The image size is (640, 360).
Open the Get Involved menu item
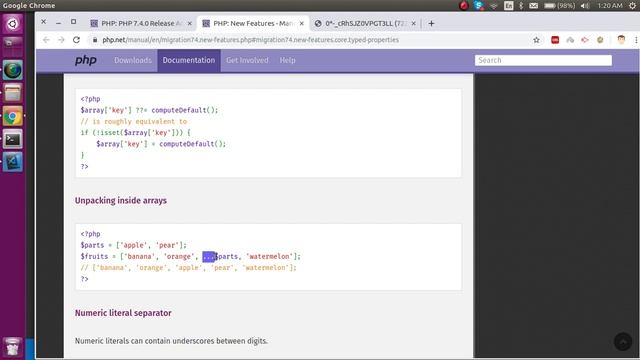(247, 60)
